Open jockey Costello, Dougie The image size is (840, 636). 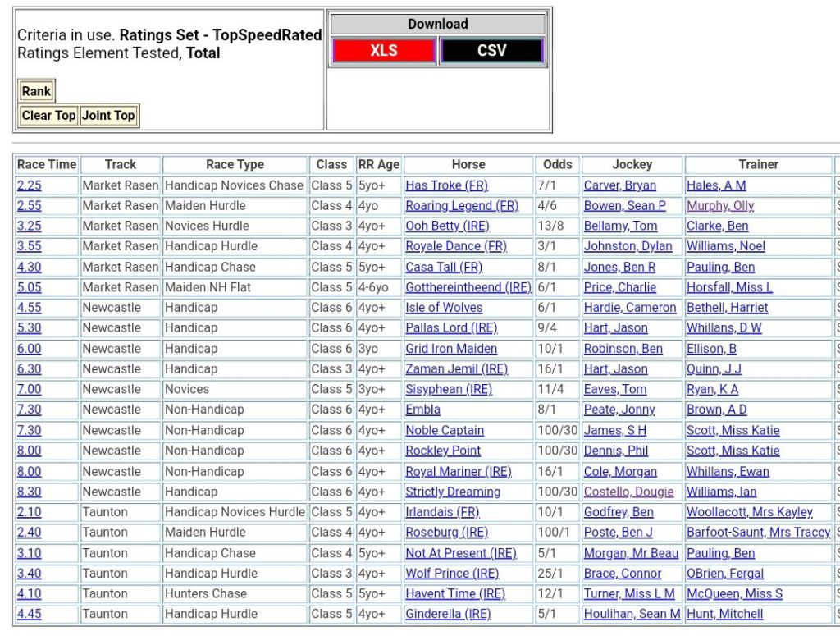[x=628, y=492]
